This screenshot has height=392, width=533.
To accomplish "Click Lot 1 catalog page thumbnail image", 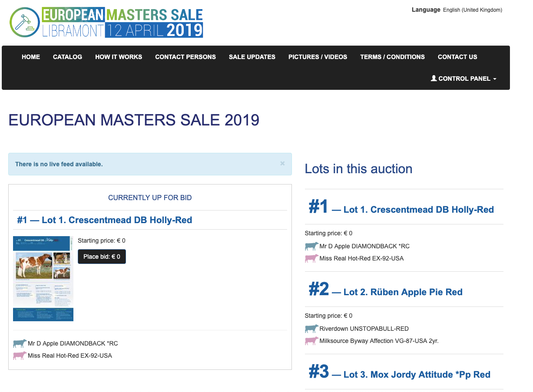I will click(43, 279).
